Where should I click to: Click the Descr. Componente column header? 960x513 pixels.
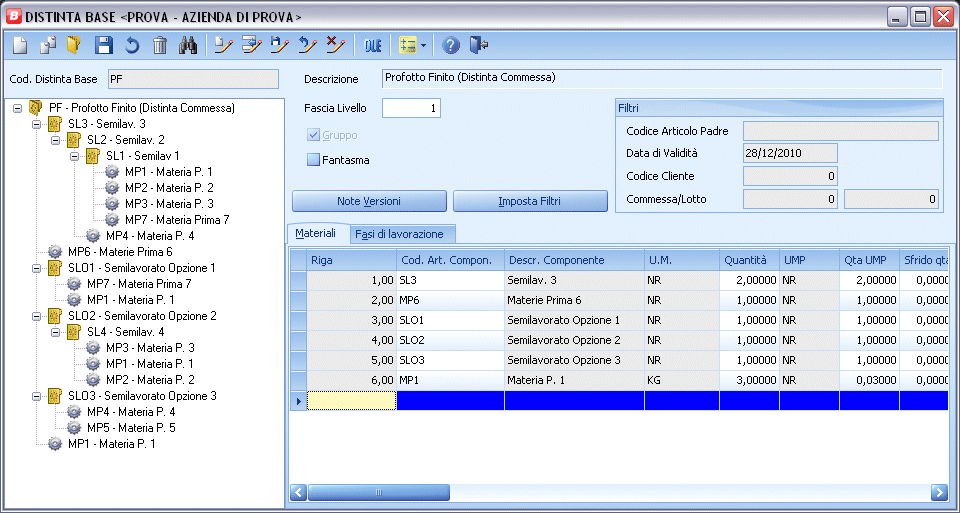[x=574, y=260]
